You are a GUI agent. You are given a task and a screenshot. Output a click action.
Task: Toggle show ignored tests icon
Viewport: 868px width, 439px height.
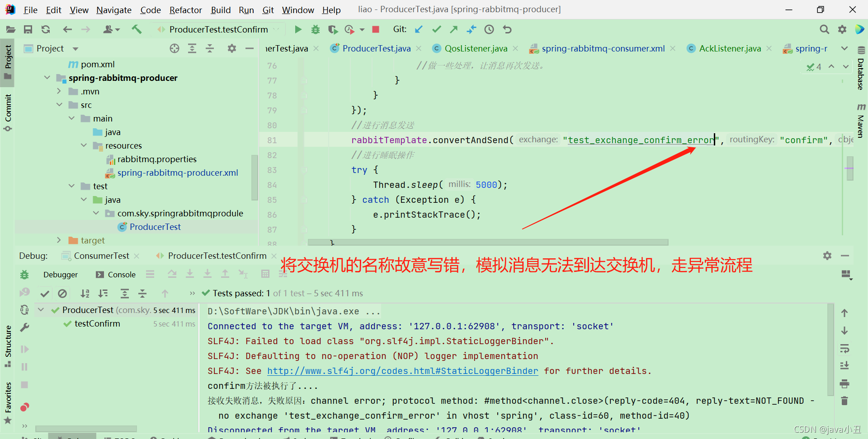[x=62, y=294]
